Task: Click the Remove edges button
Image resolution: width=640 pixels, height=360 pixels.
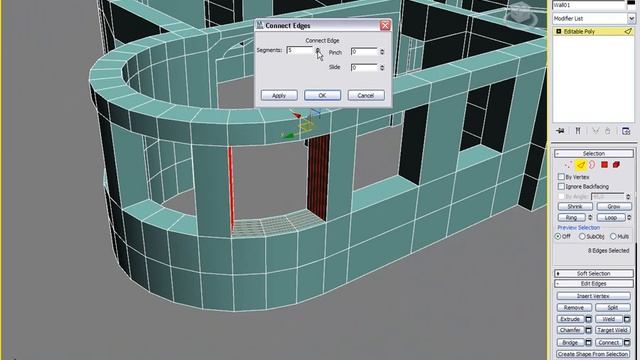Action: coord(573,307)
